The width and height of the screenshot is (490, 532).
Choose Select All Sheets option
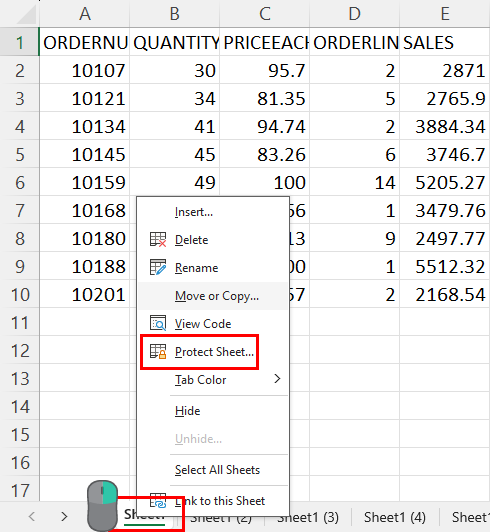tap(217, 470)
